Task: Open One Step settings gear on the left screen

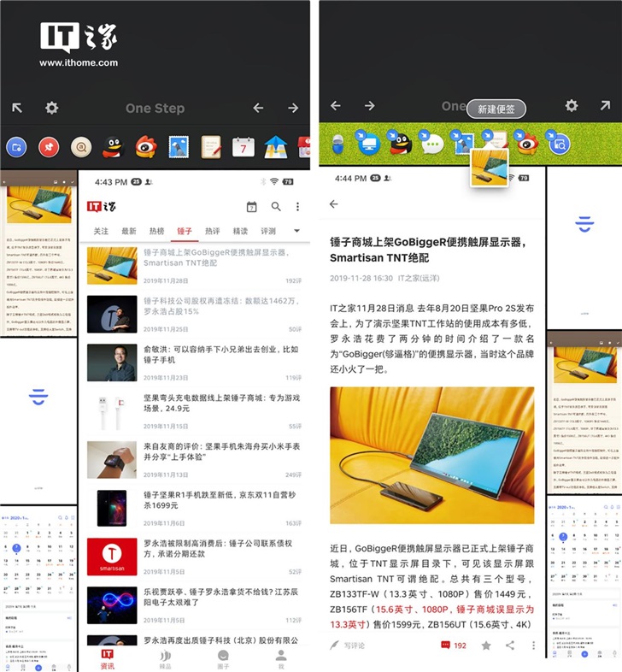Action: pos(52,108)
